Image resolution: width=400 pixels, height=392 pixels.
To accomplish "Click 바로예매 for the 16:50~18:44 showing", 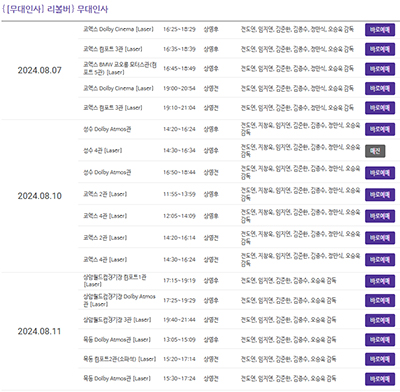I will 380,173.
